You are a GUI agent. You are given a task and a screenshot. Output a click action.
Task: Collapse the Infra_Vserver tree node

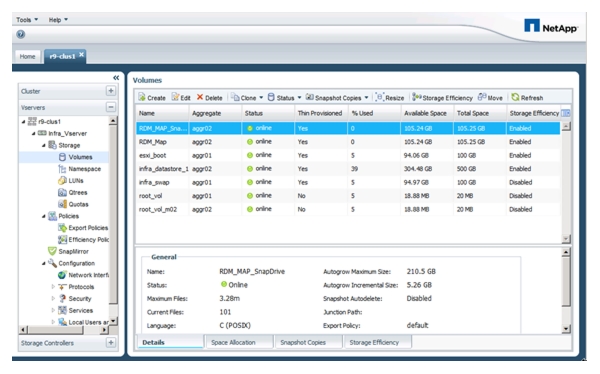[x=34, y=134]
